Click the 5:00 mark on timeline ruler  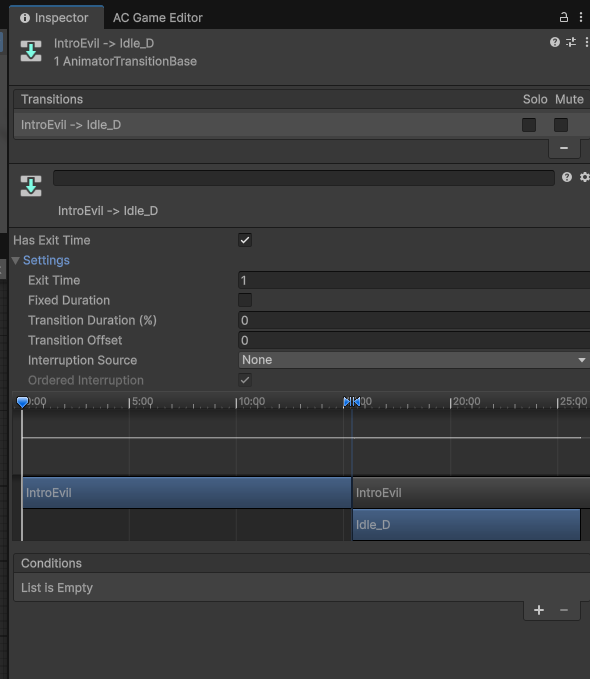(142, 401)
